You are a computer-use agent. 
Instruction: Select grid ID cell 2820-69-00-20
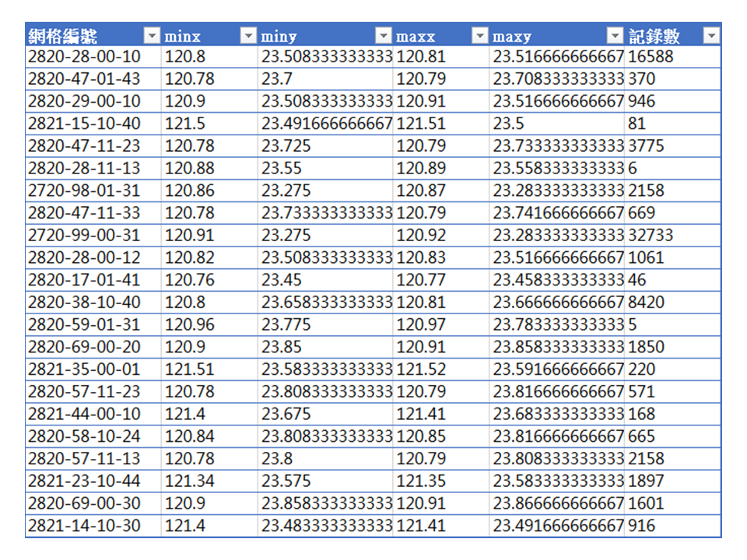click(84, 347)
